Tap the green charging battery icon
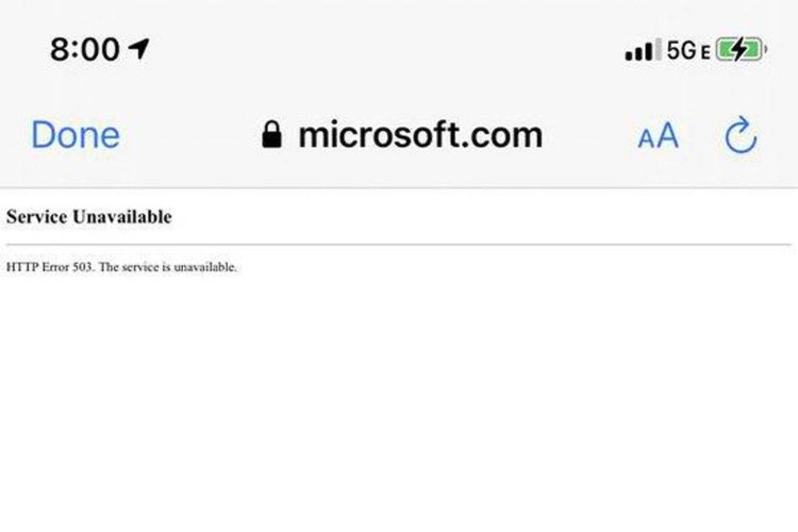 pyautogui.click(x=741, y=49)
